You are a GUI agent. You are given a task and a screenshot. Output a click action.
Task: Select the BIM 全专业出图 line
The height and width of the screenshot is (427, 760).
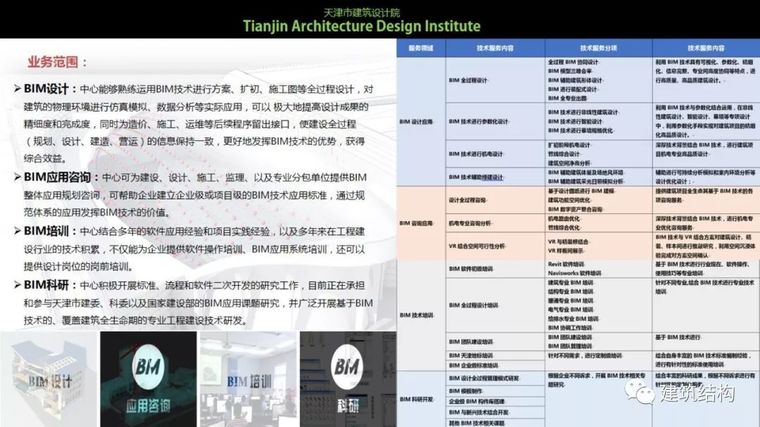(x=568, y=98)
